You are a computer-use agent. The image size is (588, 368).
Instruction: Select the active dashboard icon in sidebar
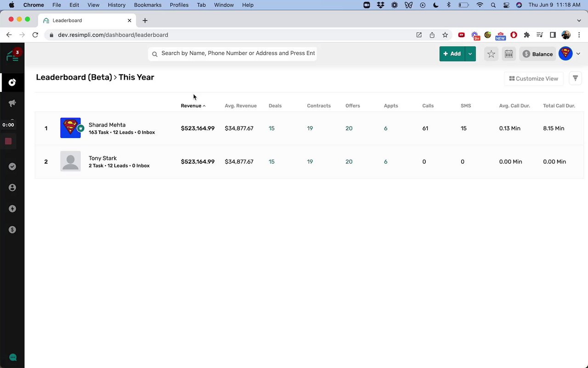tap(12, 82)
